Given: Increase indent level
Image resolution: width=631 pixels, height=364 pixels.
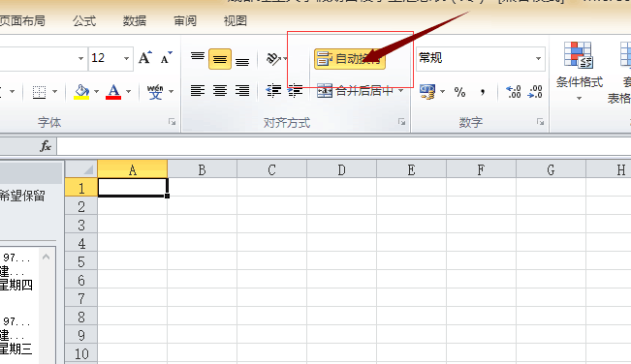Looking at the screenshot, I should (x=295, y=91).
